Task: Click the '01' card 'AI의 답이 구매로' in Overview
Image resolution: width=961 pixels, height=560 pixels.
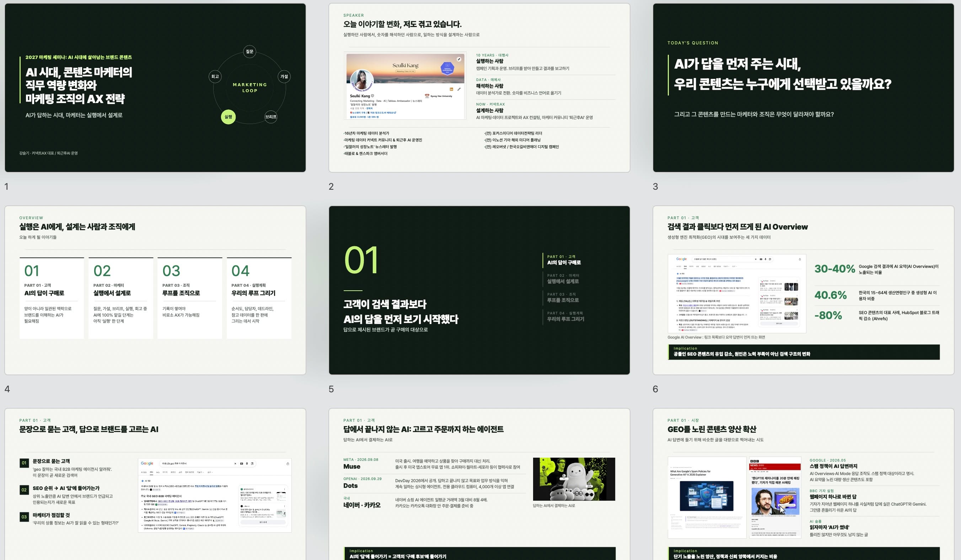Action: coord(52,298)
